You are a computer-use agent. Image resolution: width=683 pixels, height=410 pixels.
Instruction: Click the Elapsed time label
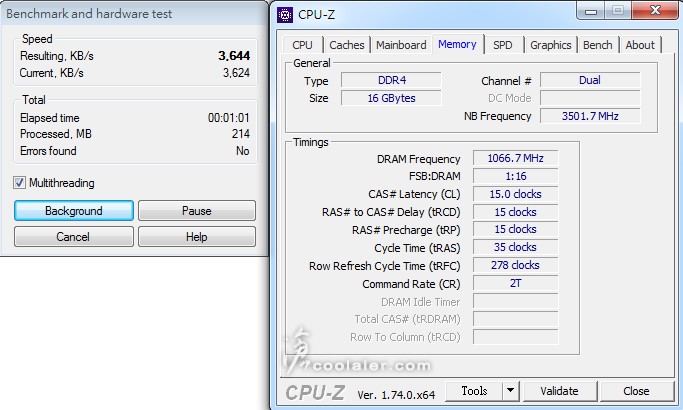tap(50, 118)
